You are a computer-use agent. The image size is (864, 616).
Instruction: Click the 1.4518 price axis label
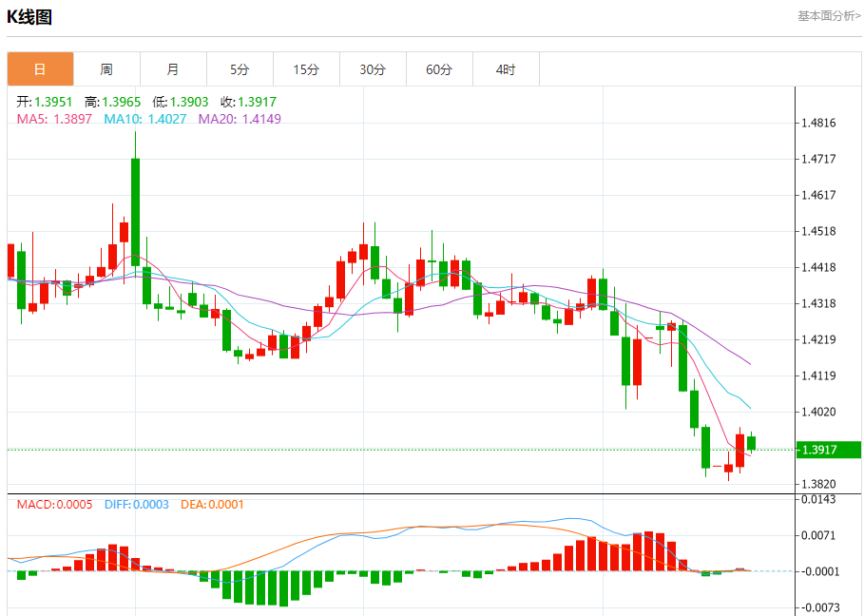[818, 231]
